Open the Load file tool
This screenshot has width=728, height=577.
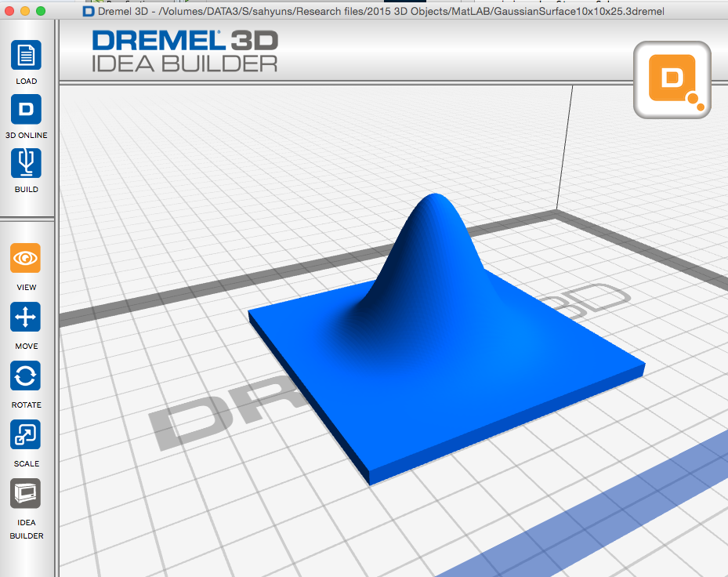click(x=26, y=56)
